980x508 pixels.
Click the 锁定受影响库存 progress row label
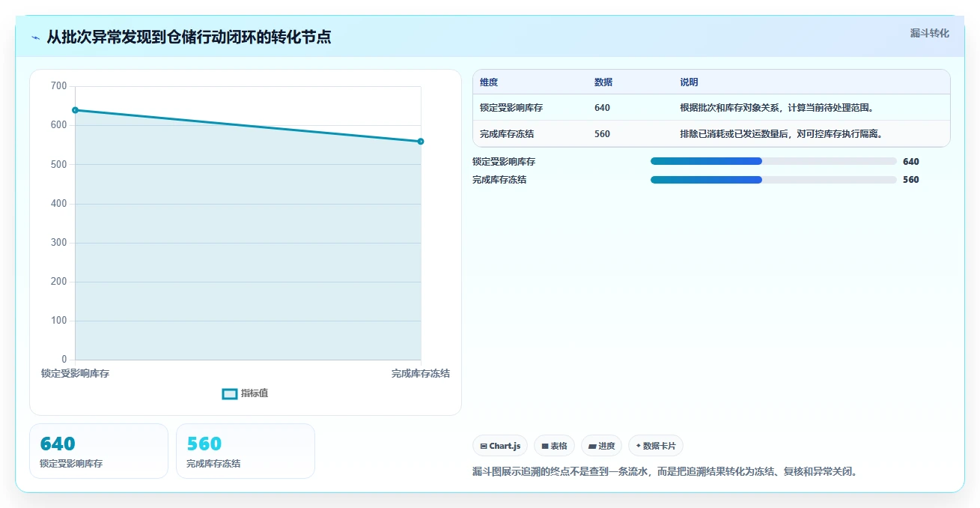[504, 161]
